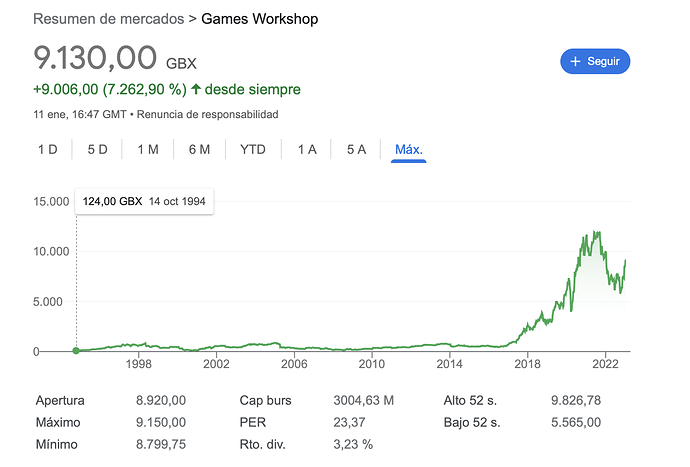Click the 9.130,00 GBX price figure
Image resolution: width=690 pixels, height=467 pixels.
pyautogui.click(x=115, y=58)
